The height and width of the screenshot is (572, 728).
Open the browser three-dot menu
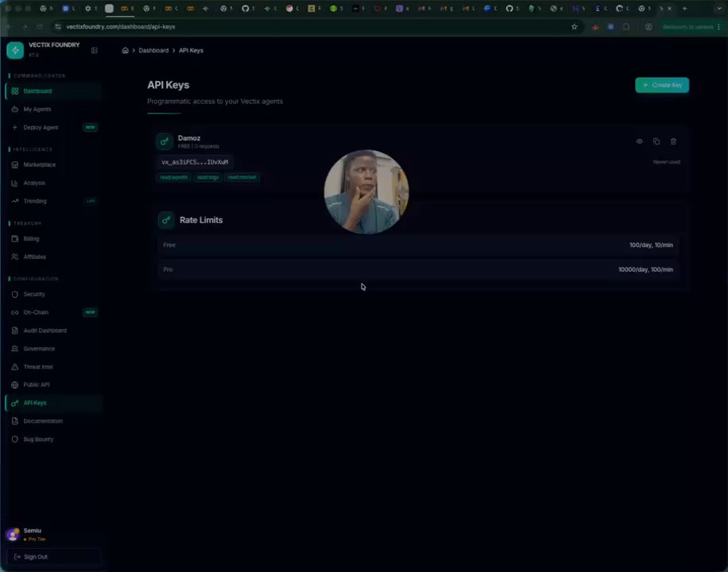[x=719, y=27]
